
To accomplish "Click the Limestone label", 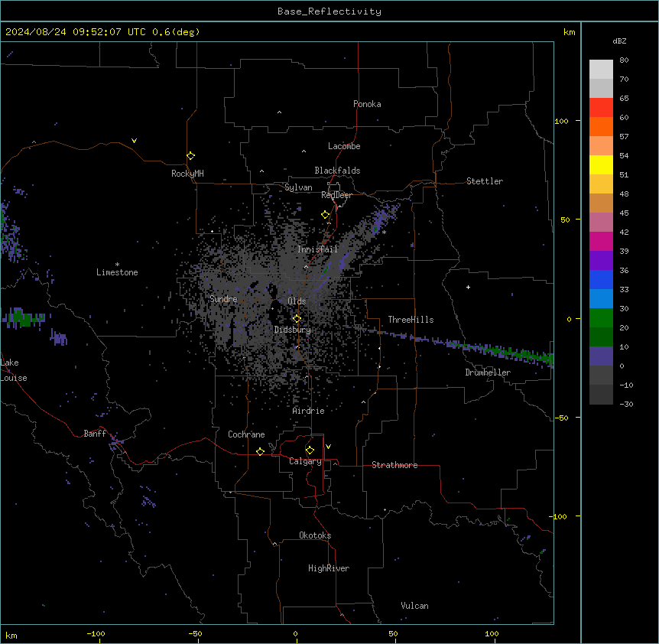I will [117, 272].
